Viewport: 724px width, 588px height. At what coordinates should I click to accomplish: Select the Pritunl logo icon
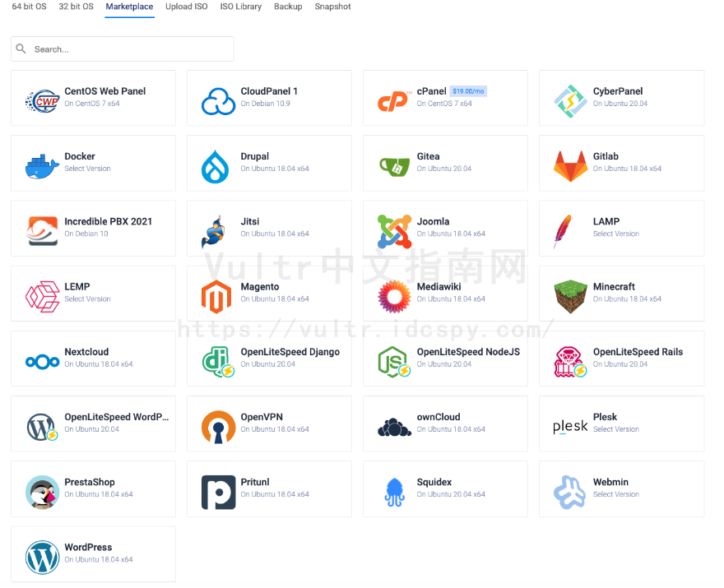[218, 493]
